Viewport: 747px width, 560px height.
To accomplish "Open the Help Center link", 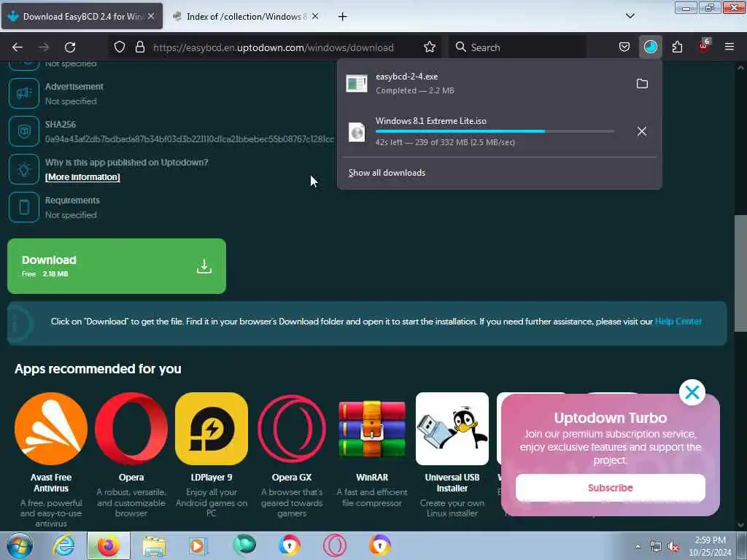I will 678,322.
